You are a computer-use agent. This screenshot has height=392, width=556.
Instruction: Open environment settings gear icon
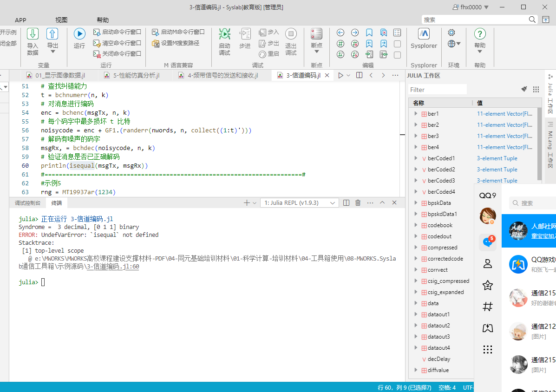pos(451,33)
